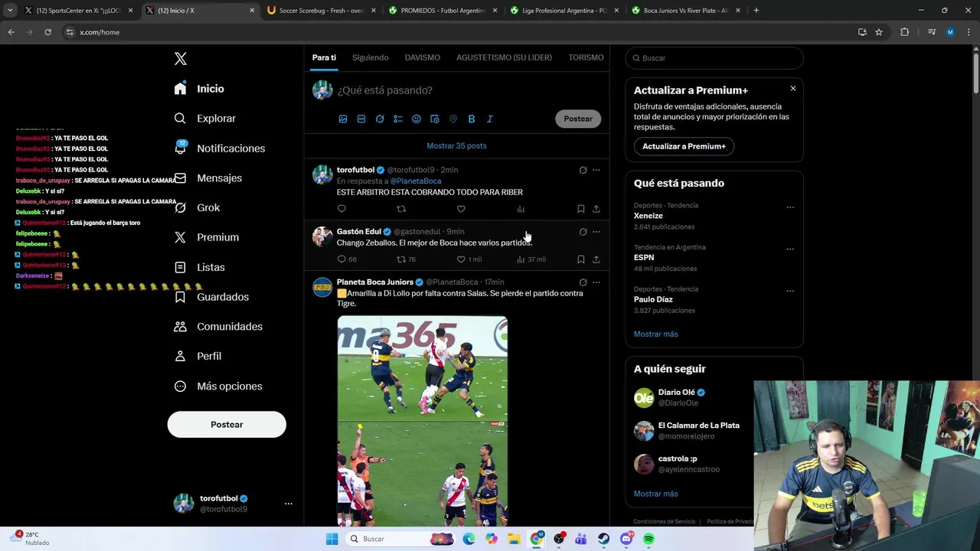Open options for the Xeneize trend

790,207
